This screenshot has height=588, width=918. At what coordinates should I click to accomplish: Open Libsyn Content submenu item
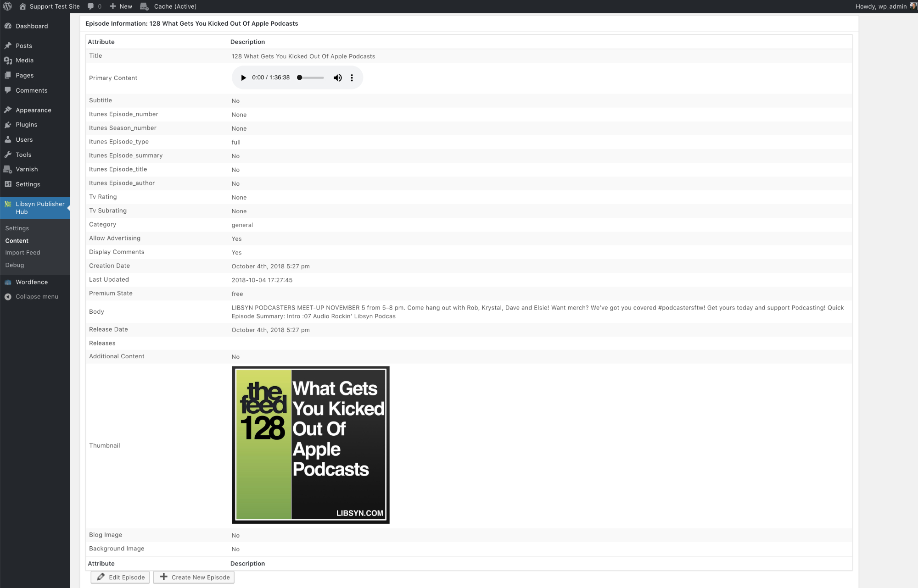tap(17, 241)
